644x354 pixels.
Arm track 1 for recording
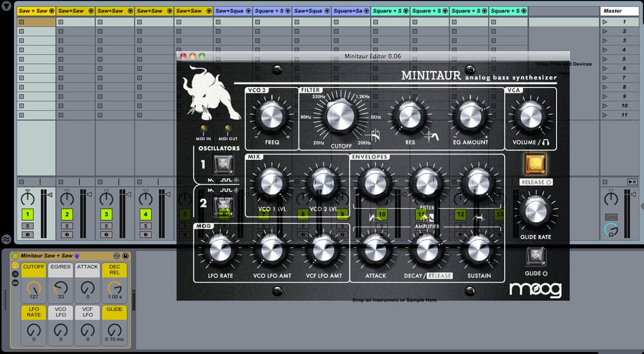point(28,235)
